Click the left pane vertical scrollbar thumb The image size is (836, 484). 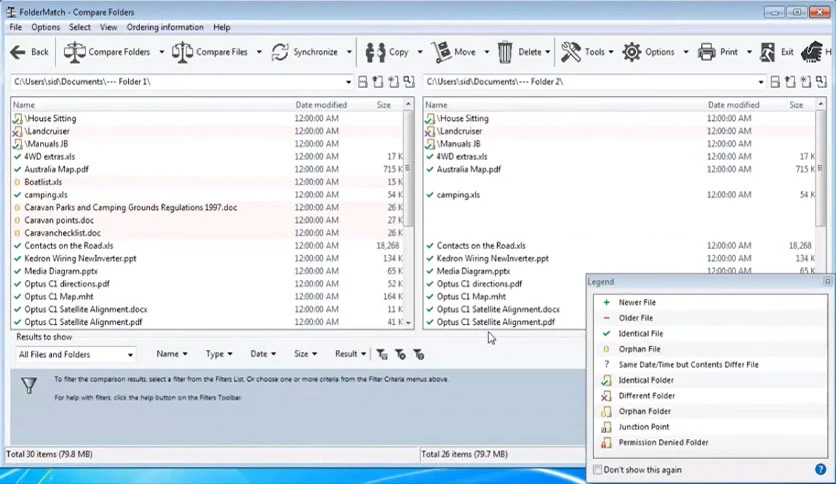(x=408, y=168)
